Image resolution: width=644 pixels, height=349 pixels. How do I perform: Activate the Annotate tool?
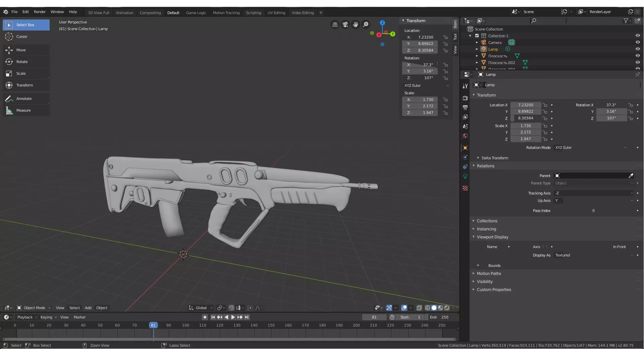tap(26, 99)
